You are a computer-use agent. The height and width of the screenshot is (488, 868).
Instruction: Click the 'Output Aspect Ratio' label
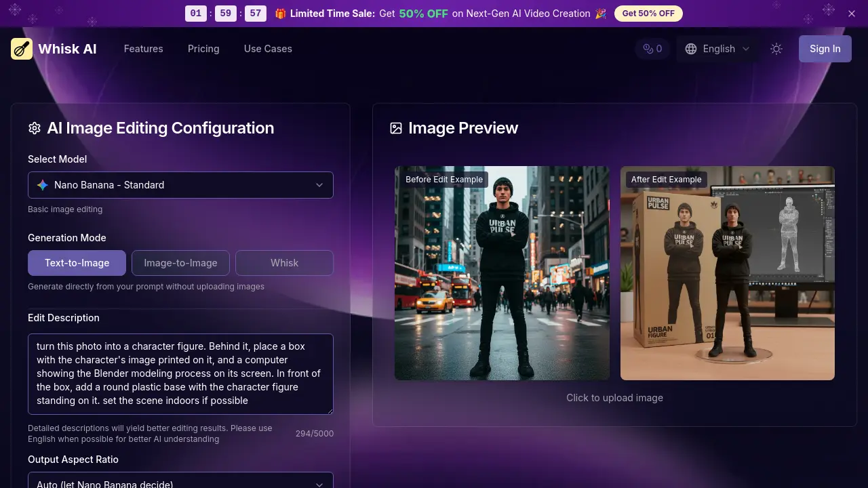click(x=73, y=460)
